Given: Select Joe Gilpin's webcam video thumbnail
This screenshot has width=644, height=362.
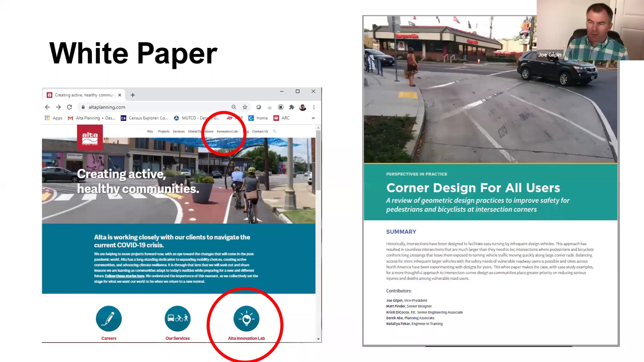Looking at the screenshot, I should pos(590,30).
